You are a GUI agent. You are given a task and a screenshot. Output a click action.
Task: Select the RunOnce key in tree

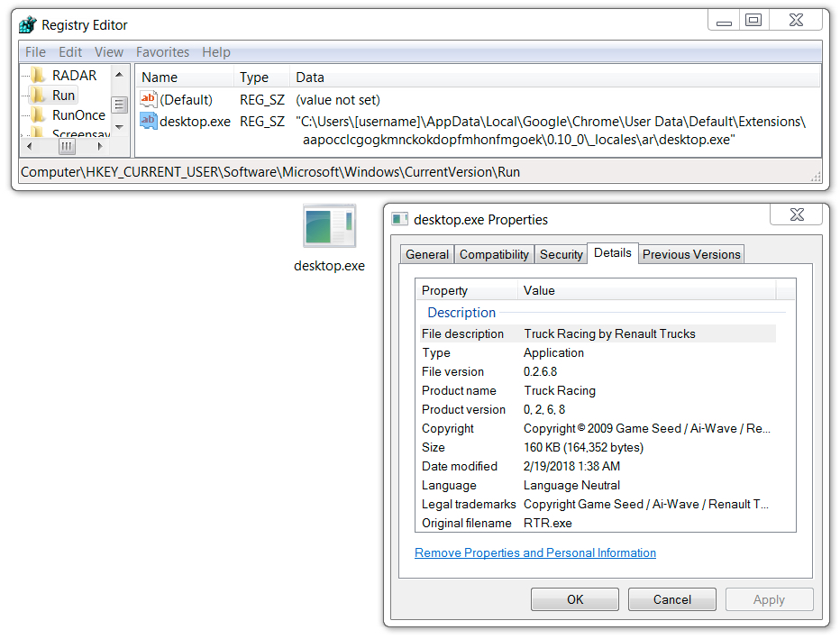pos(78,114)
